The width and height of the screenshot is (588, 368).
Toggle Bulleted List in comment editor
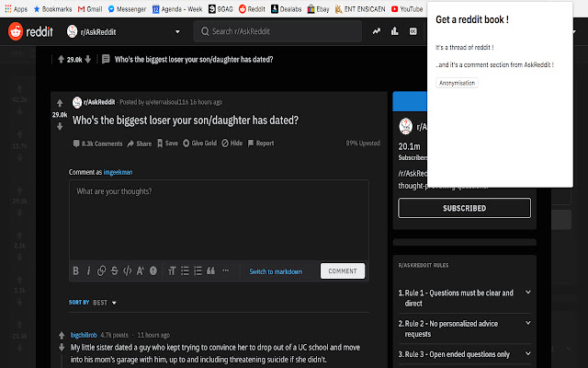(x=185, y=270)
